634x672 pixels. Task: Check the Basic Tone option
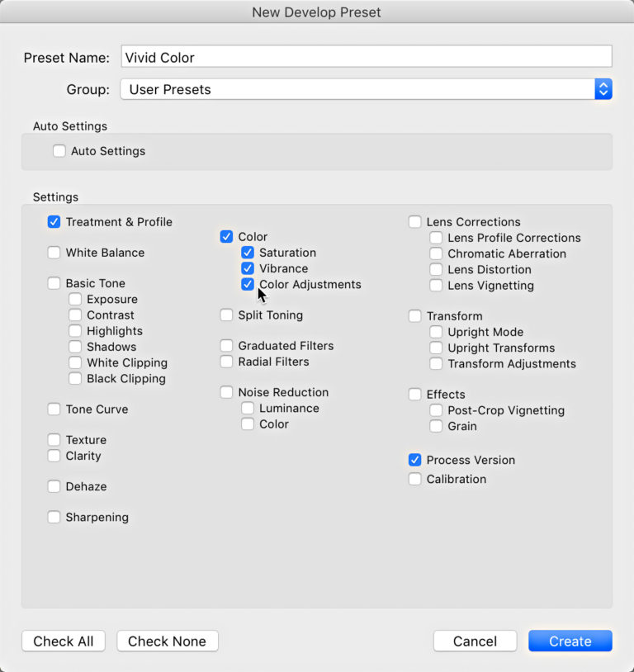point(54,283)
